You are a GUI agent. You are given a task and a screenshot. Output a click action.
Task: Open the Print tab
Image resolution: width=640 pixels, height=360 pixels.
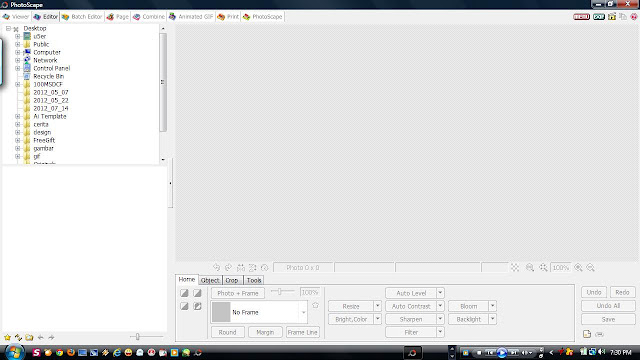[x=228, y=17]
